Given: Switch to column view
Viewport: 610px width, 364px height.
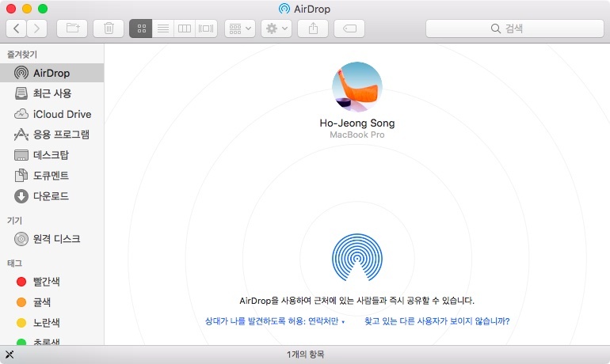Looking at the screenshot, I should coord(185,28).
